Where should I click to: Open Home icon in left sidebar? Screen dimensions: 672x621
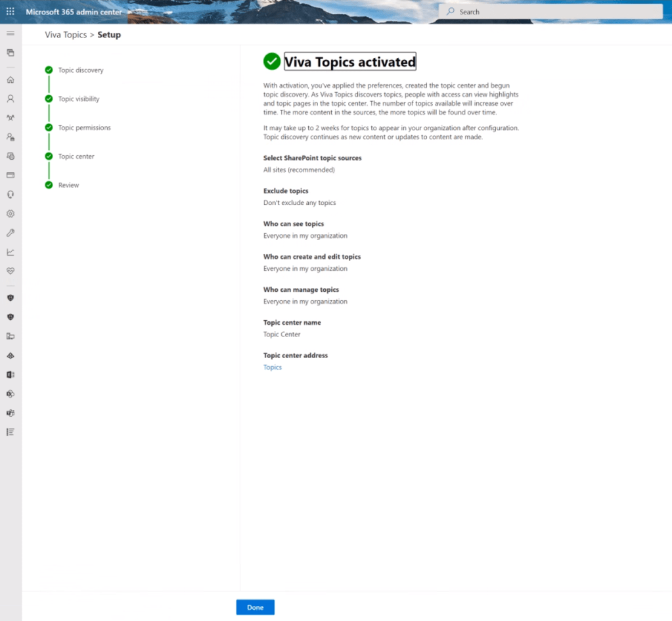11,80
